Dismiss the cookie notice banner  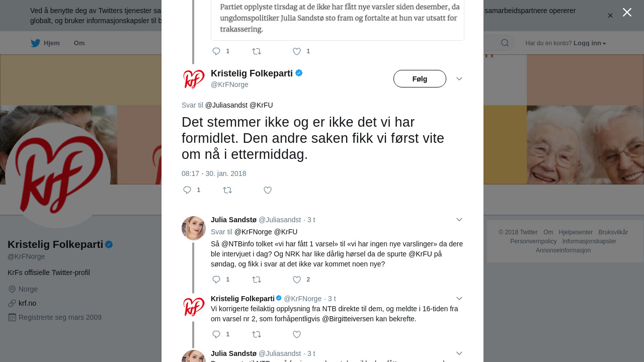(610, 16)
